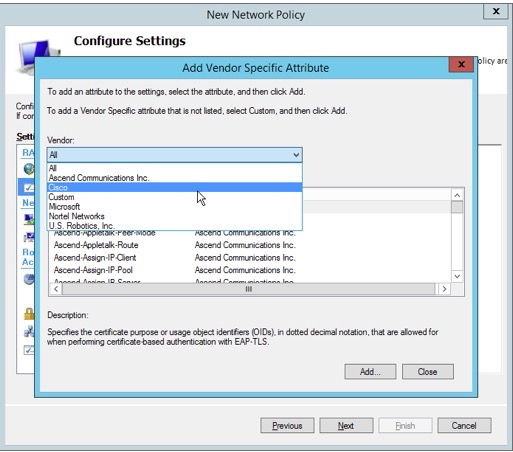Click vertical scrollbar thumb in attribute list
The width and height of the screenshot is (513, 452).
click(x=457, y=207)
